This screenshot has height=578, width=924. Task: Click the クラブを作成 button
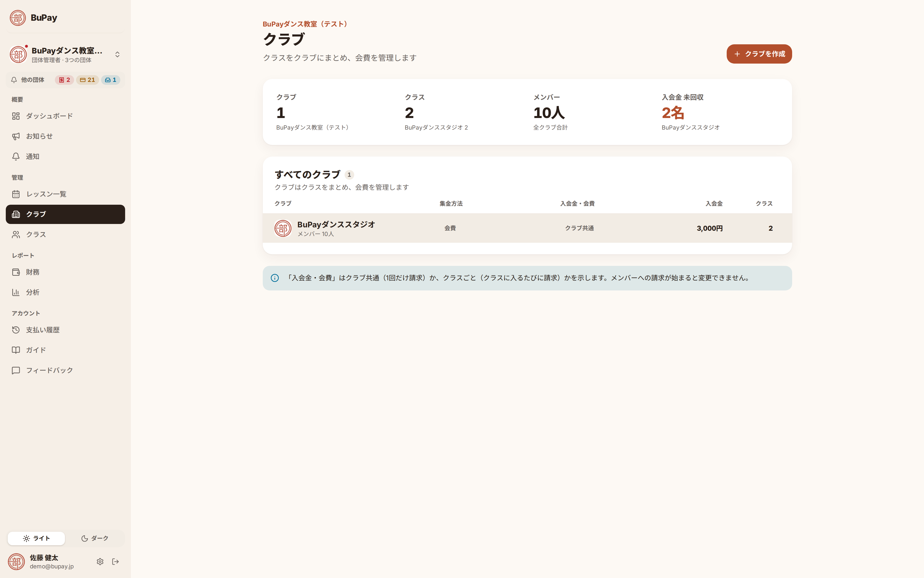coord(759,54)
